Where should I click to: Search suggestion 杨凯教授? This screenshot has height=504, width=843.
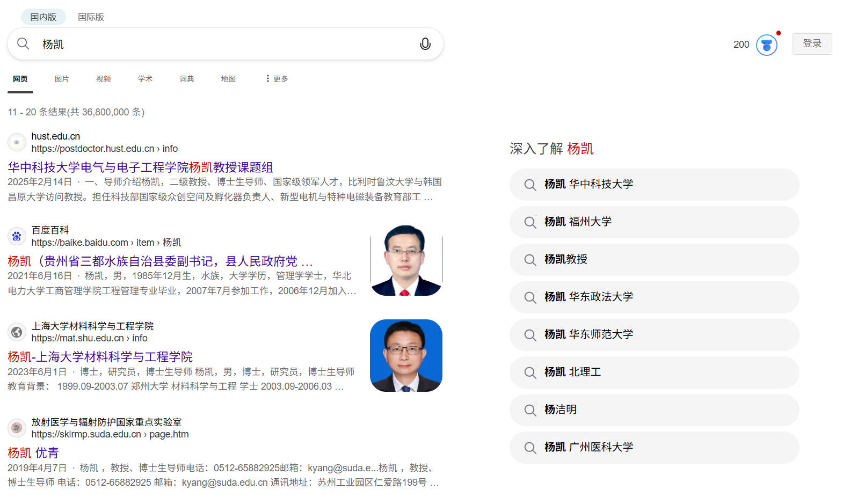(x=654, y=260)
